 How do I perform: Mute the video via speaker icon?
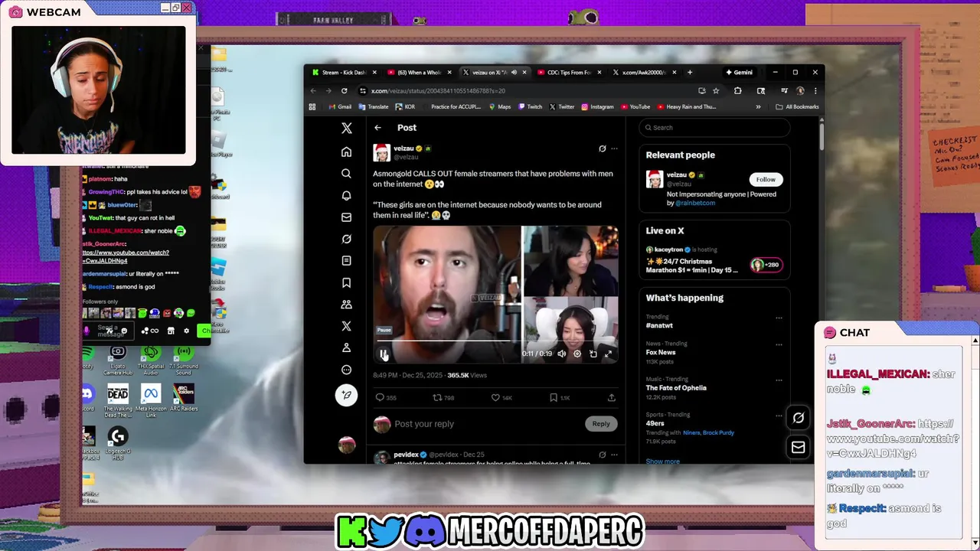(561, 354)
